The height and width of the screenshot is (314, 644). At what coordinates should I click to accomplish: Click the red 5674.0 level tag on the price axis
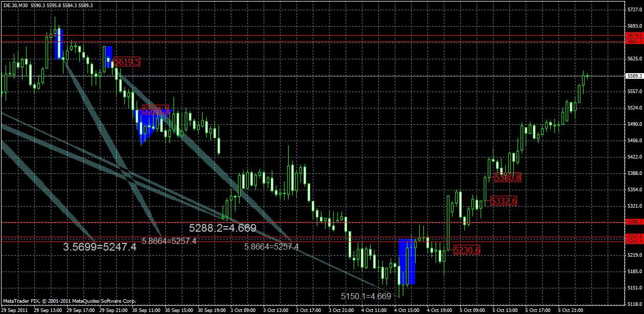pyautogui.click(x=635, y=35)
